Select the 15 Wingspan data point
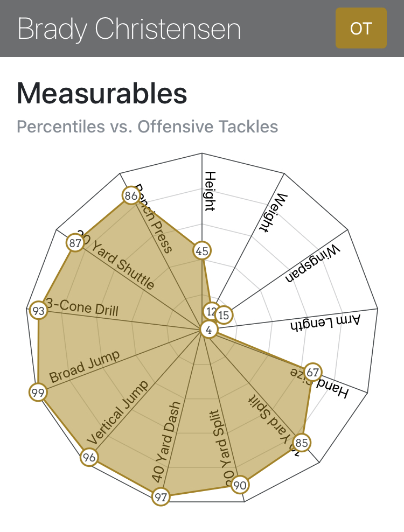The width and height of the screenshot is (404, 532). [x=224, y=315]
